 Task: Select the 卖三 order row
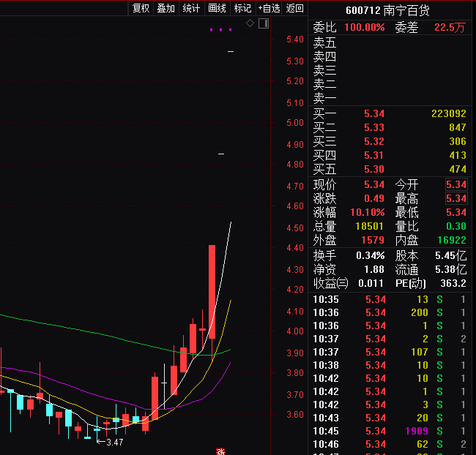pos(390,71)
